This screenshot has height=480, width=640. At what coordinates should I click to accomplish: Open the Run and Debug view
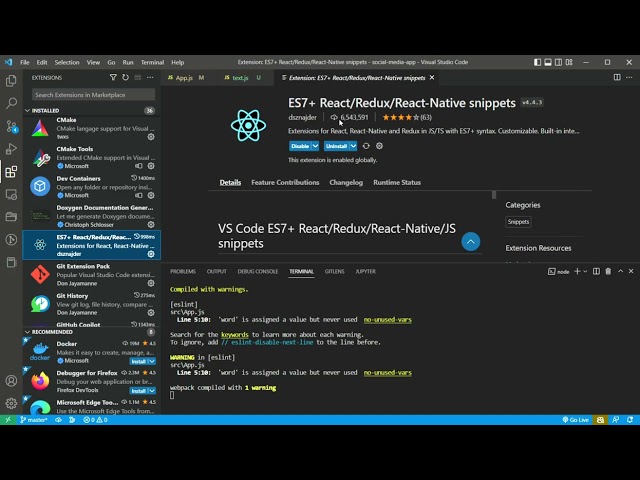(11, 149)
